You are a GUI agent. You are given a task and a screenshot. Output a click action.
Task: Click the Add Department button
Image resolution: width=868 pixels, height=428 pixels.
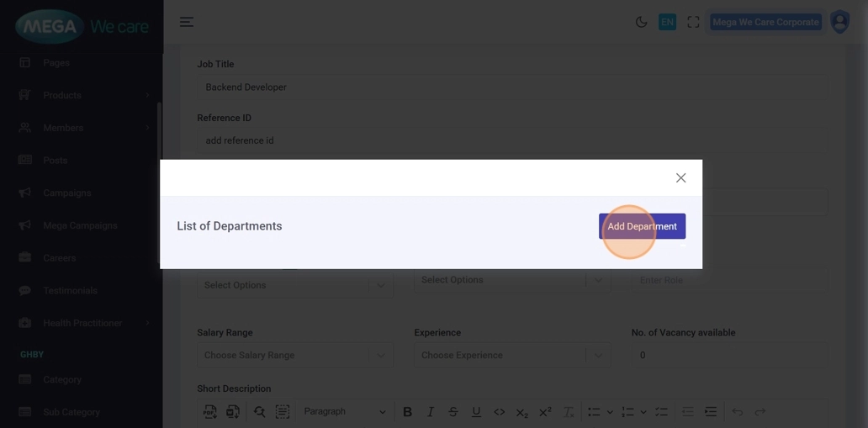pyautogui.click(x=642, y=226)
